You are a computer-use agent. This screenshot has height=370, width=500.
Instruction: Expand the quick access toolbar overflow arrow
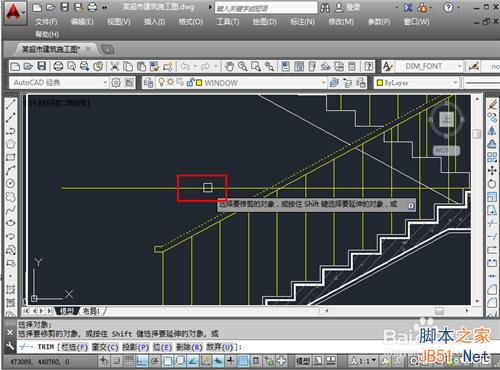pyautogui.click(x=104, y=7)
